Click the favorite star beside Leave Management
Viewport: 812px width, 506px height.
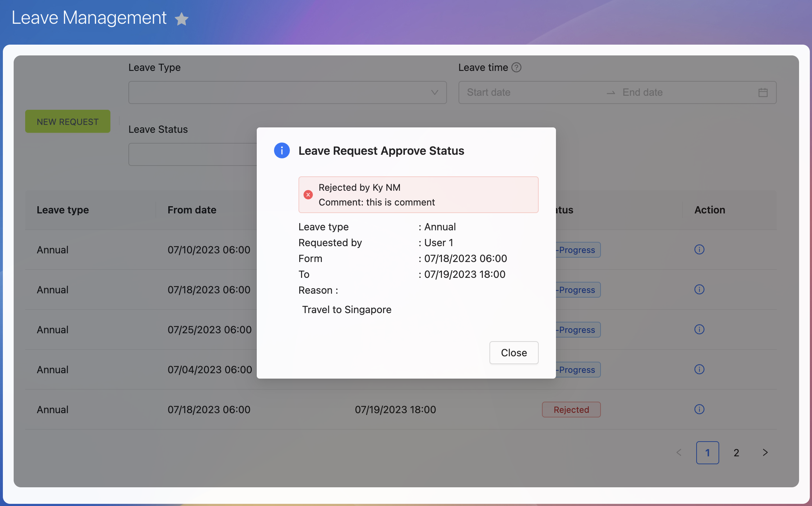[182, 19]
